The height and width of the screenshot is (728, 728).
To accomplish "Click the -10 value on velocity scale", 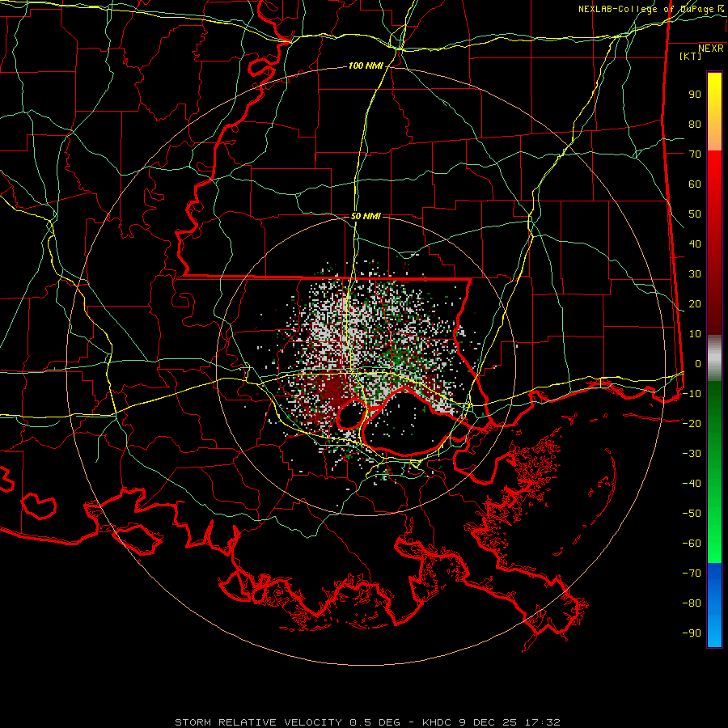I will coord(692,394).
